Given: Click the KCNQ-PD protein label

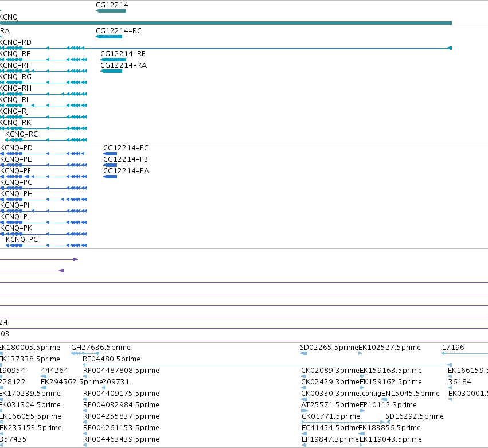Looking at the screenshot, I should coord(16,148).
